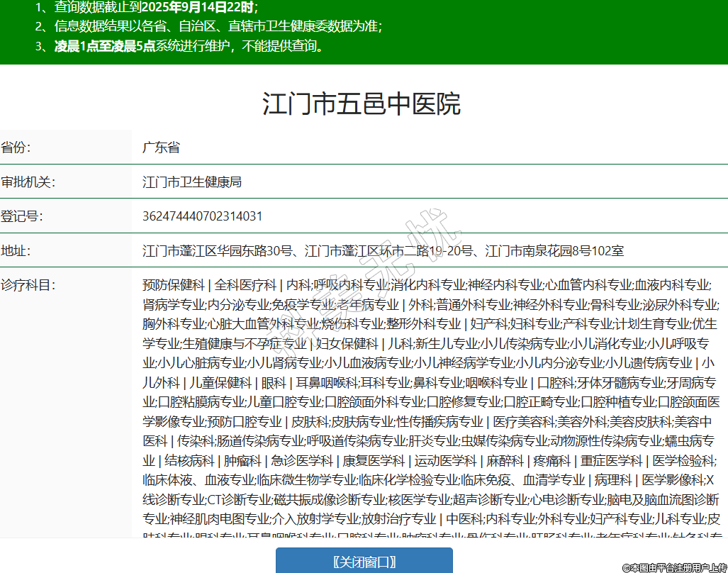Click the hospital title 江门市五邑中医院
This screenshot has height=573, width=728.
pos(362,104)
